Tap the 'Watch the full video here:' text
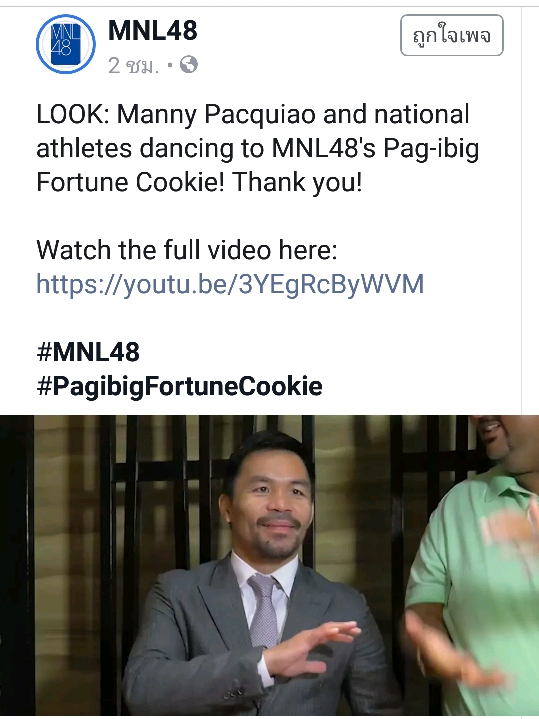 click(x=187, y=250)
